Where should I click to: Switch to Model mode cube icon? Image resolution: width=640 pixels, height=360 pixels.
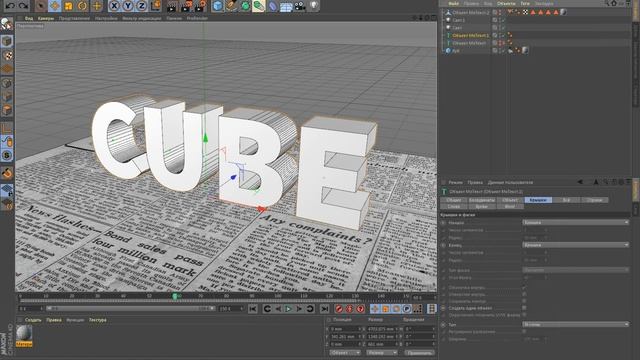pos(7,41)
